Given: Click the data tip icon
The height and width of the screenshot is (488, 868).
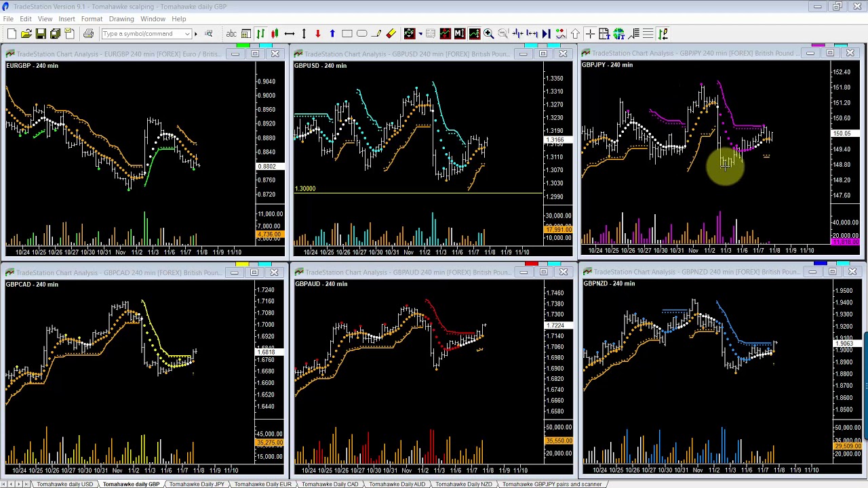Looking at the screenshot, I should tap(561, 34).
